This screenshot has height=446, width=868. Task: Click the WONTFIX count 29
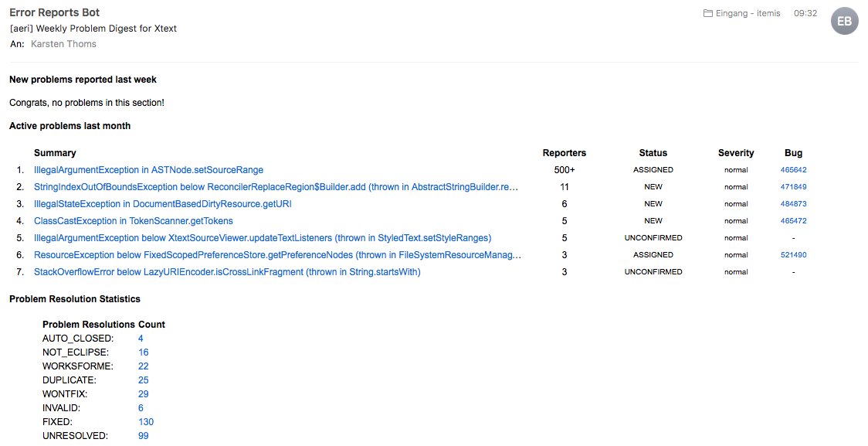coord(143,393)
